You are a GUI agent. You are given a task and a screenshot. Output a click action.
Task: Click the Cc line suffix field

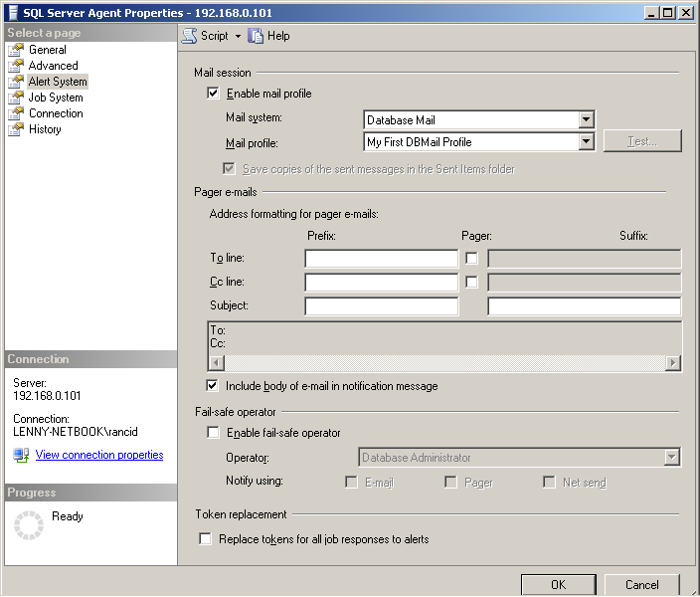(585, 283)
